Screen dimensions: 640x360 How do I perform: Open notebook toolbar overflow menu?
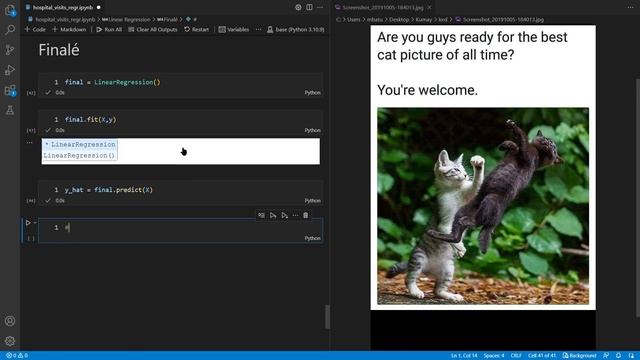click(x=258, y=29)
